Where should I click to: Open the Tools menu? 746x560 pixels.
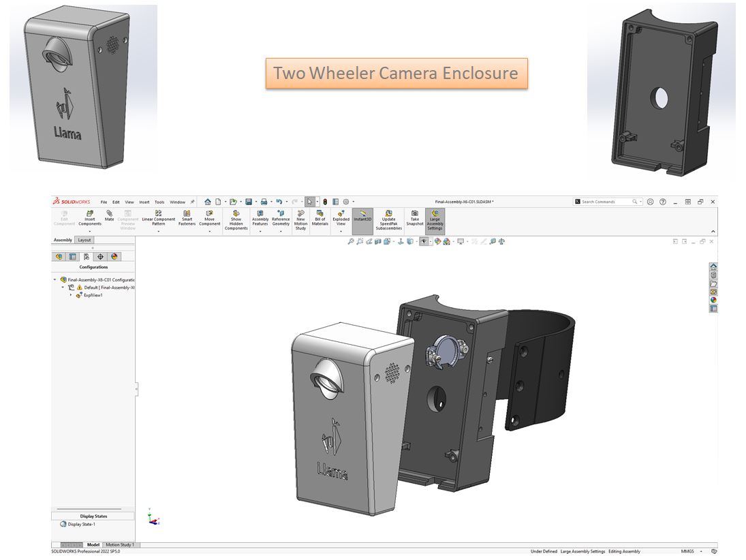(159, 202)
